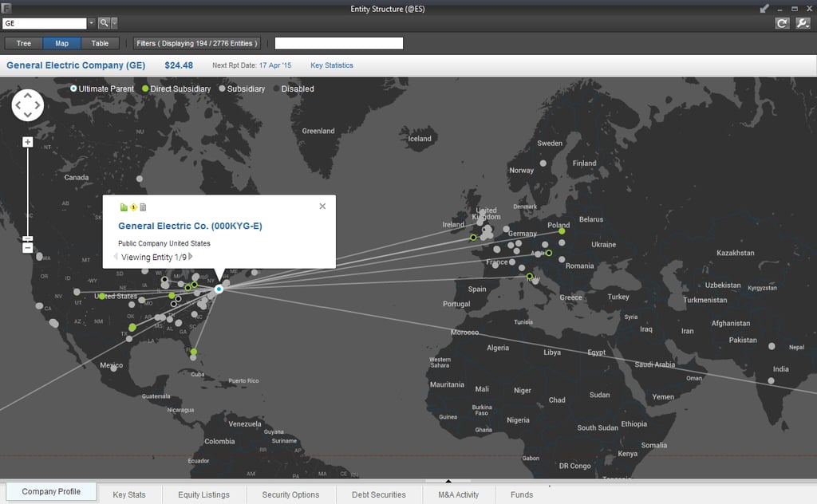Switch to the Tree view

click(23, 43)
